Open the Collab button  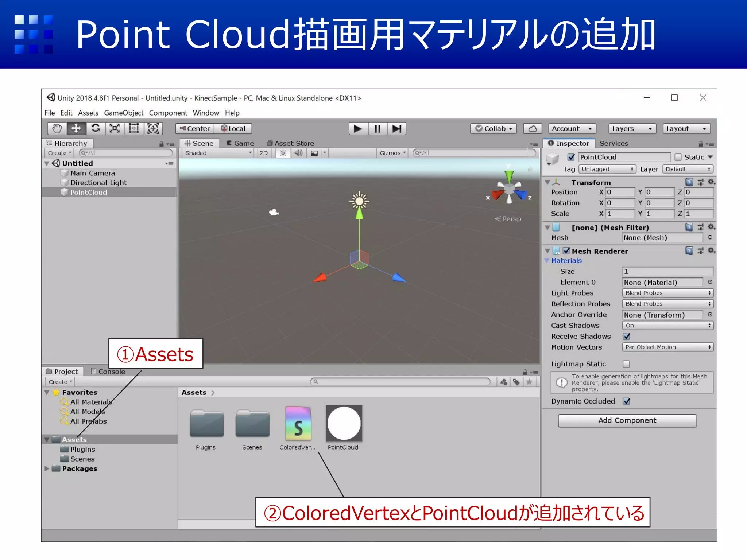pos(494,128)
